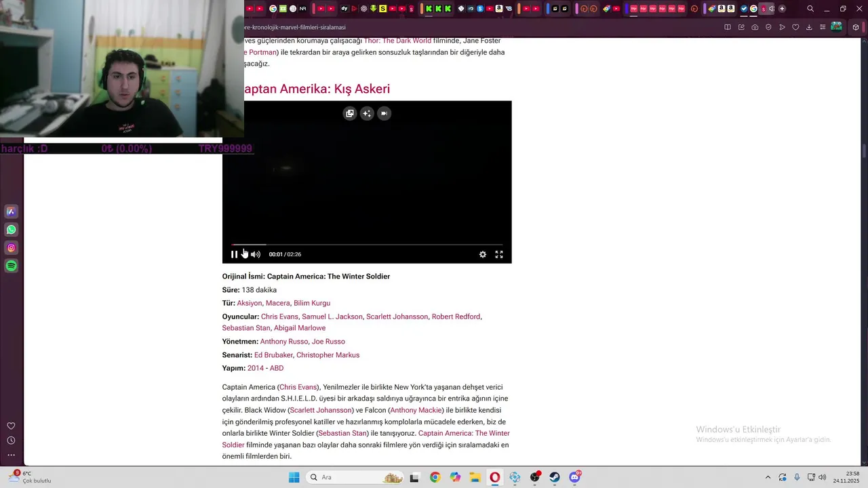This screenshot has height=488, width=868.
Task: Open the Scarlett Johansson cast link in Oyuncular
Action: pos(397,317)
